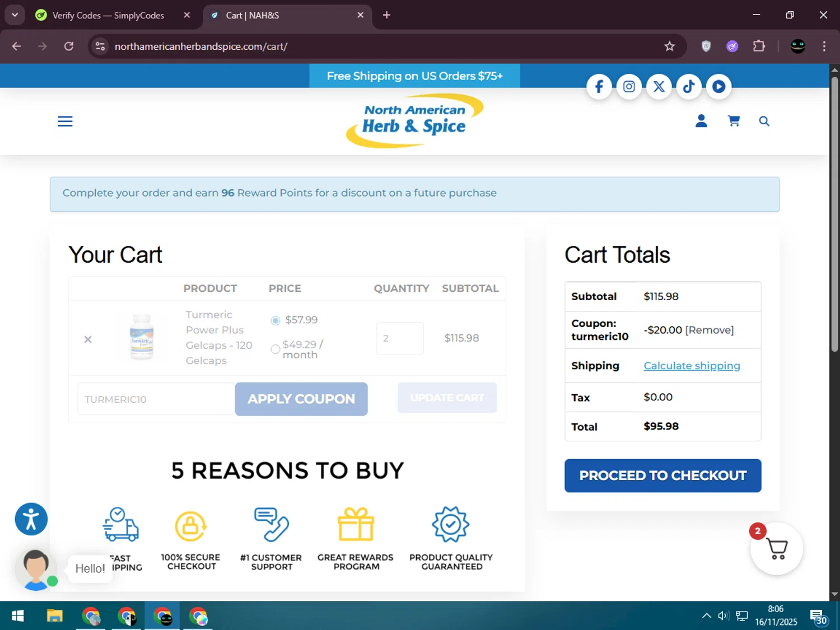
Task: Open the Instagram social icon
Action: 629,87
